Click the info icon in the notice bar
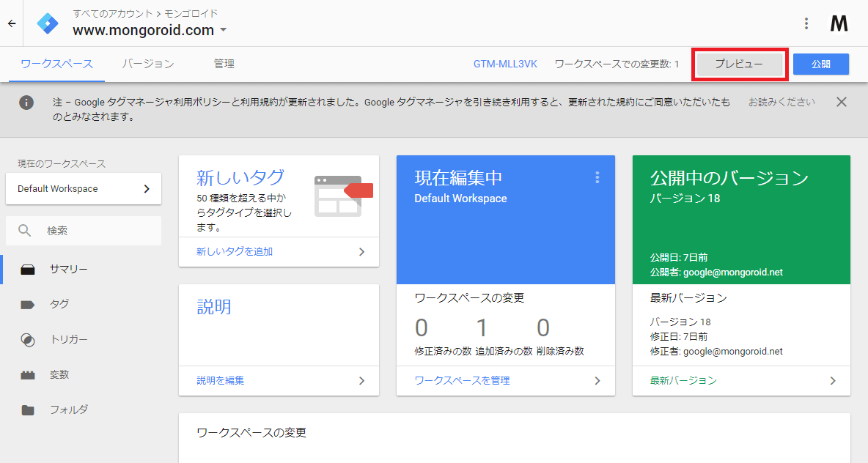Viewport: 868px width, 463px height. pyautogui.click(x=26, y=103)
